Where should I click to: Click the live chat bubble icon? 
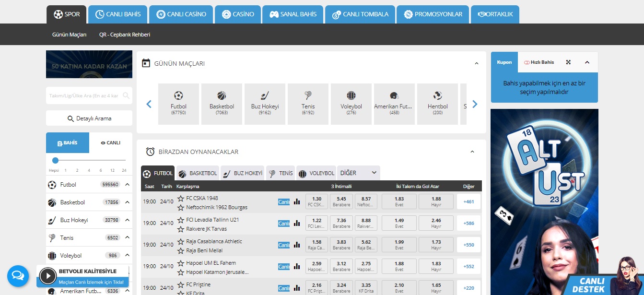point(18,276)
